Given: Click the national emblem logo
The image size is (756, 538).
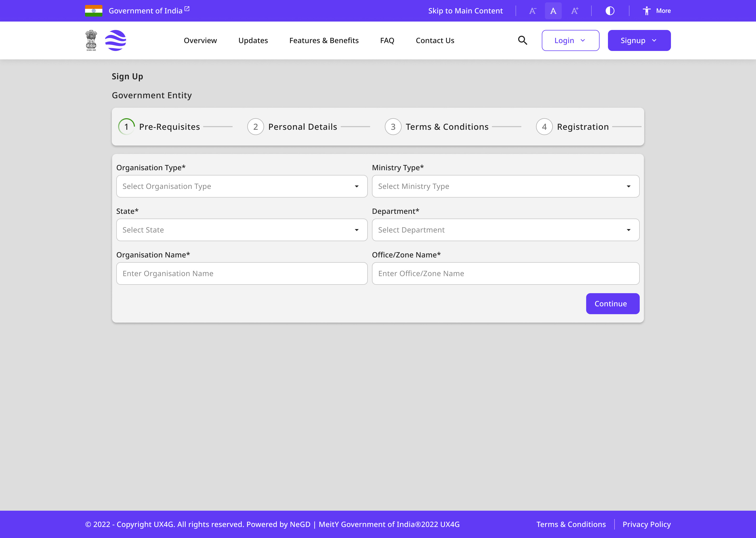Looking at the screenshot, I should click(x=91, y=40).
